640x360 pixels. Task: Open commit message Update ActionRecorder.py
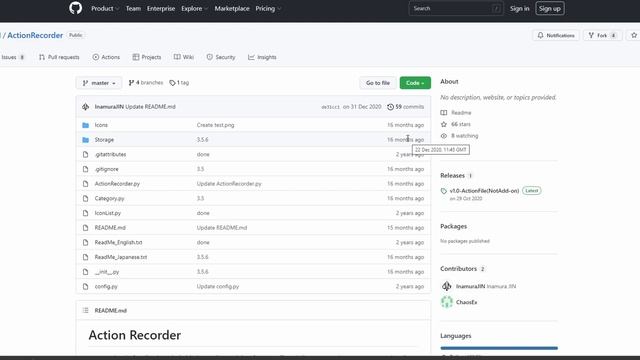[x=229, y=184]
